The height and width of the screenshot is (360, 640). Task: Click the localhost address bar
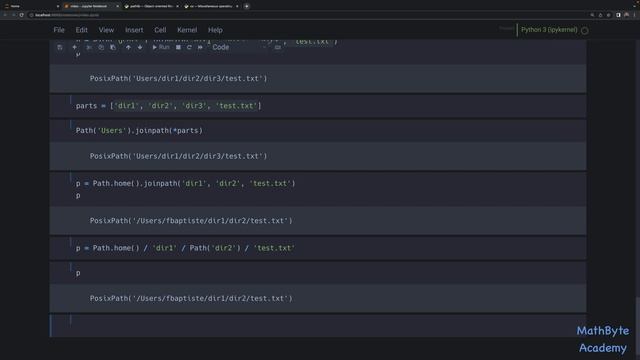[x=306, y=15]
